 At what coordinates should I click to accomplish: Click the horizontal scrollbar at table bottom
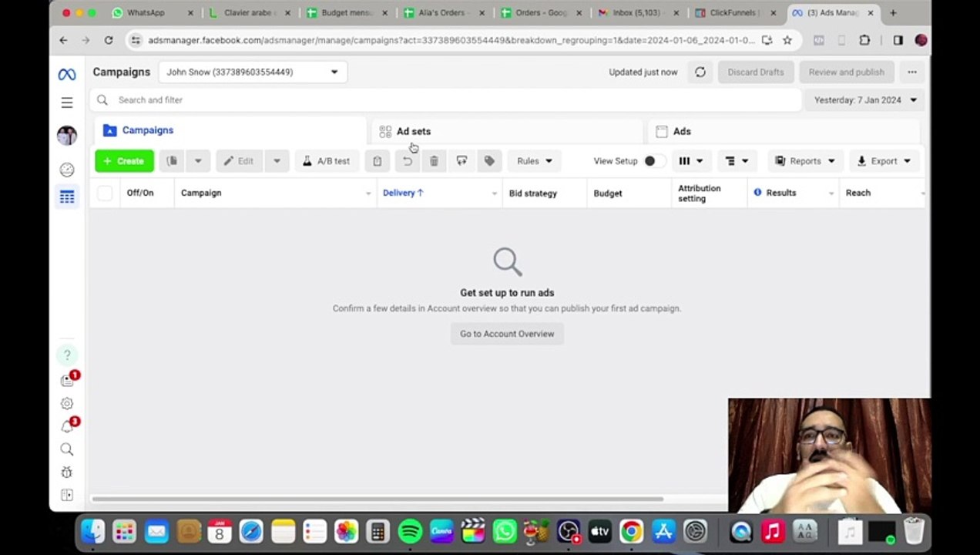click(x=378, y=499)
